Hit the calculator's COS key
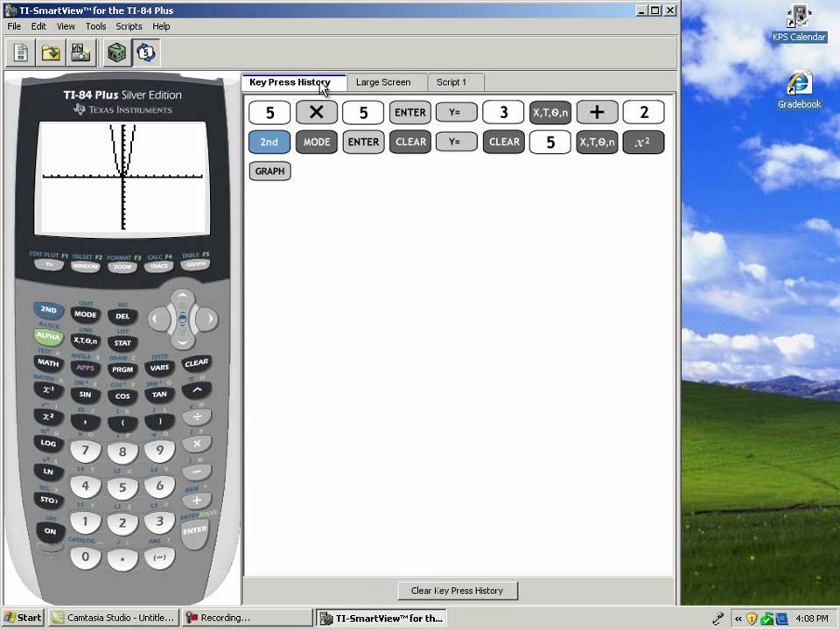Viewport: 840px width, 630px height. click(122, 396)
